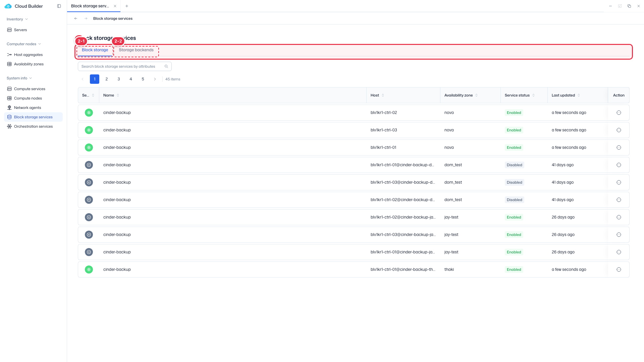The height and width of the screenshot is (362, 644).
Task: Sort by the Se... state column
Action: click(x=93, y=95)
